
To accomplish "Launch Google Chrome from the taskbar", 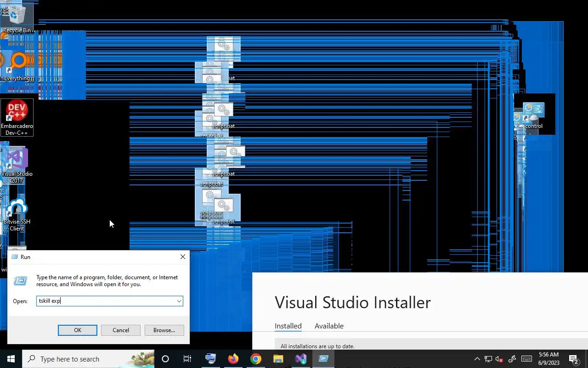I will pos(256,359).
